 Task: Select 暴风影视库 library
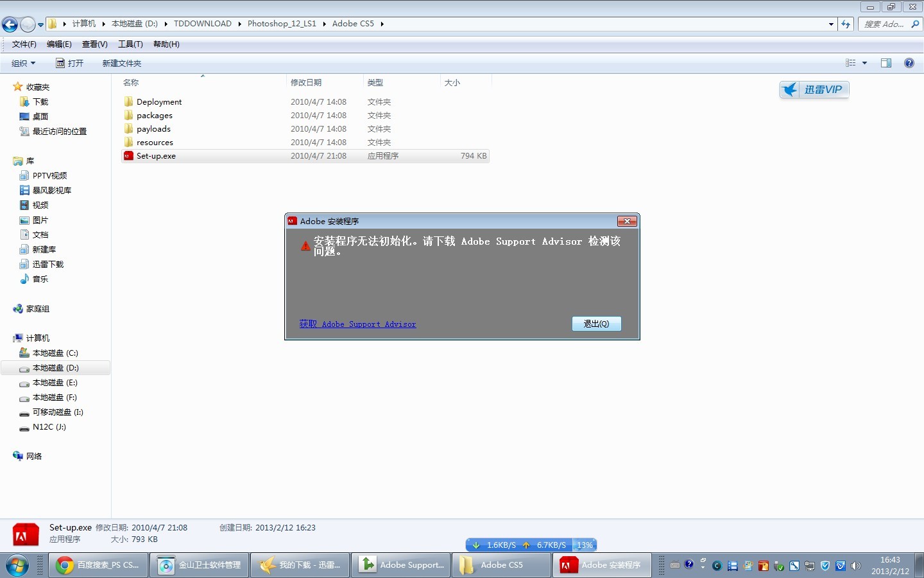(51, 190)
